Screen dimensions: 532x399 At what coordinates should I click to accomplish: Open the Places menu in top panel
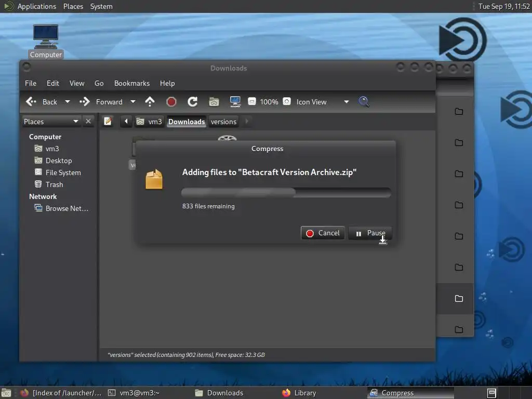(73, 6)
